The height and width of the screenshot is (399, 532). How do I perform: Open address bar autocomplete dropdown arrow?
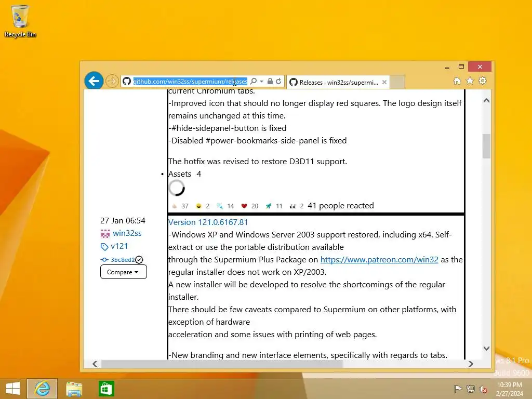[x=261, y=82]
